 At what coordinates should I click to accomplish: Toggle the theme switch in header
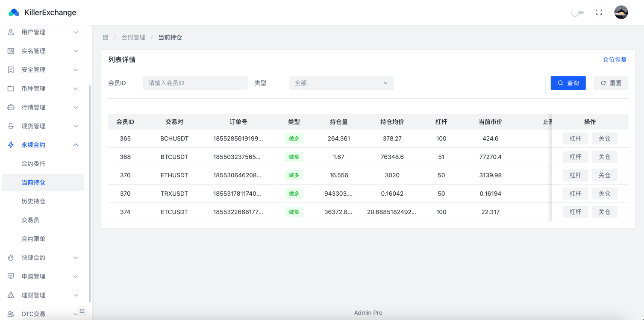tap(577, 12)
